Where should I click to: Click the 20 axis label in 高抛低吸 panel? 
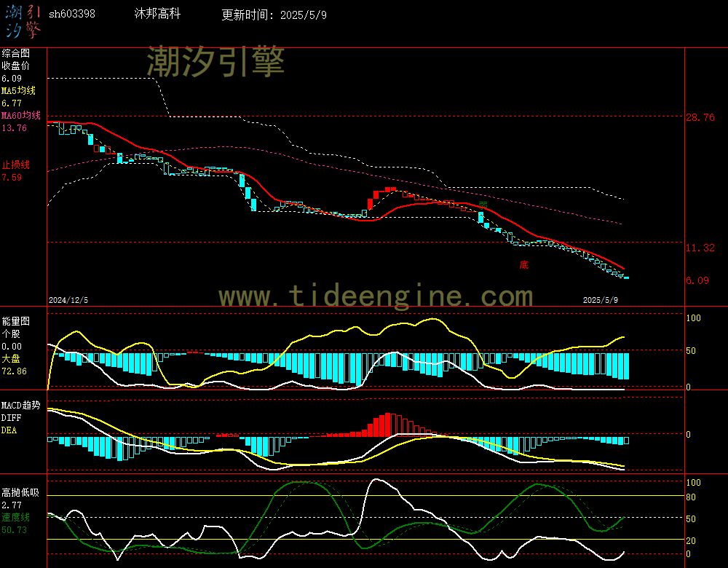click(691, 540)
